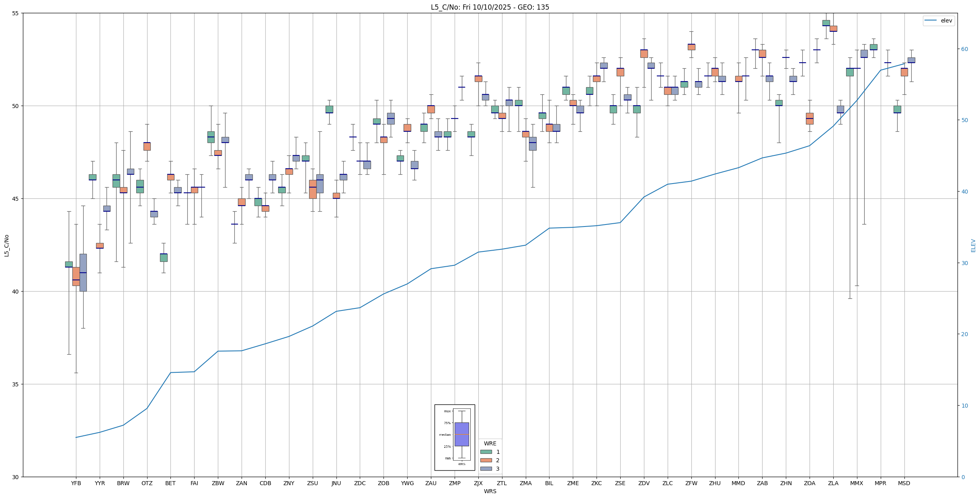Select the YFB station tick label
This screenshot has width=980, height=498.
point(76,483)
